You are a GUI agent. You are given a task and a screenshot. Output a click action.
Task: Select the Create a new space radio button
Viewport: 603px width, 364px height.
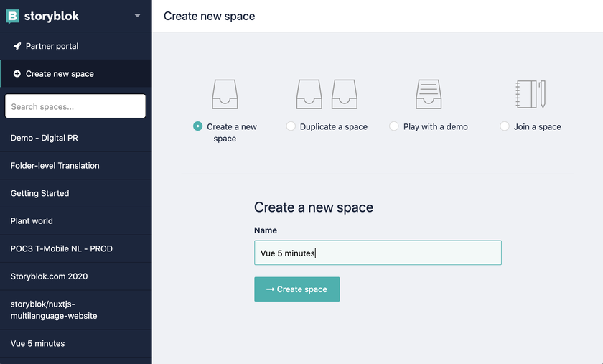pos(197,126)
